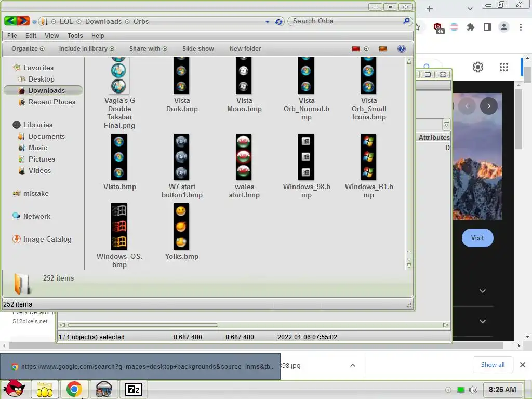532x399 pixels.
Task: Click the Attributes column header in the rear window
Action: [434, 137]
